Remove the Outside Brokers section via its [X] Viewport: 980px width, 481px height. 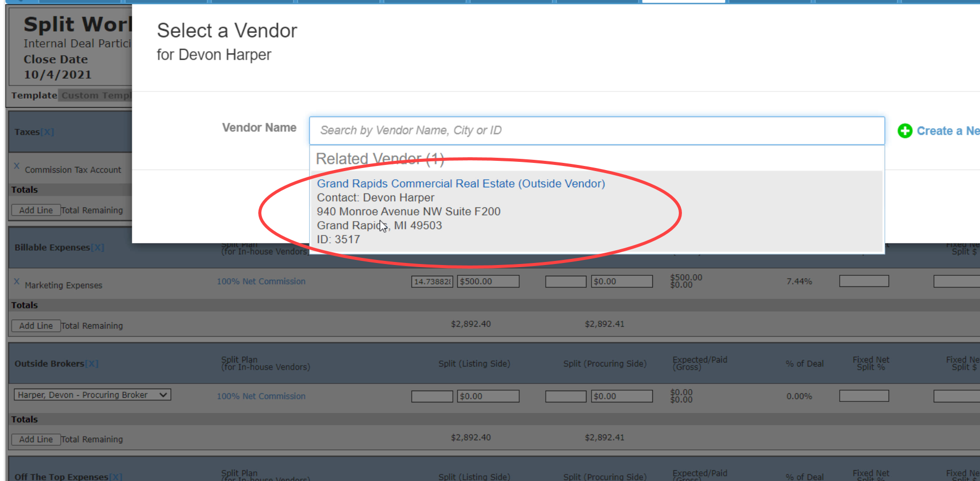click(x=92, y=364)
